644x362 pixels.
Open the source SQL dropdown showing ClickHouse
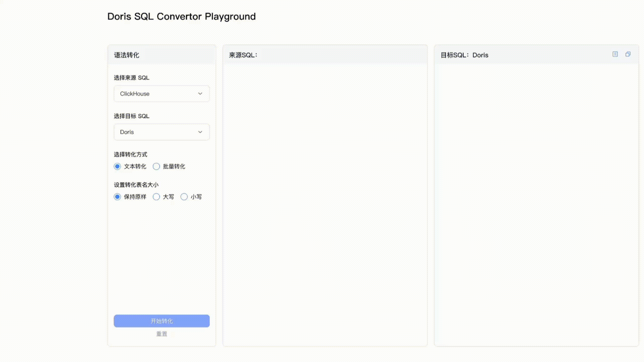162,94
